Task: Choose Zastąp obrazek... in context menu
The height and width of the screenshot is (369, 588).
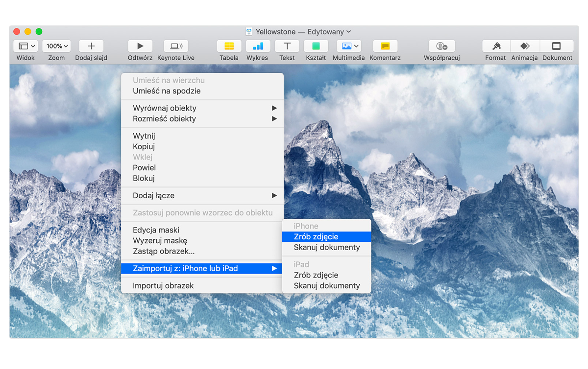Action: tap(164, 252)
